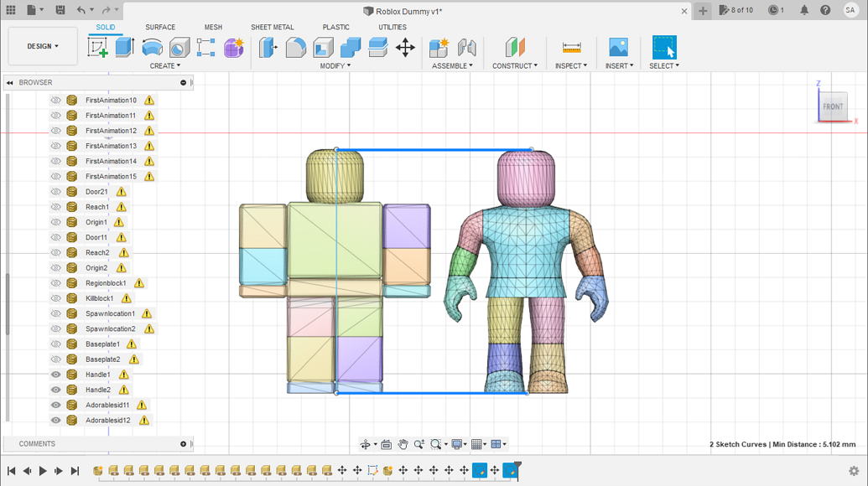Screen dimensions: 868x486
Task: Open the File menu dropdown
Action: (35, 10)
